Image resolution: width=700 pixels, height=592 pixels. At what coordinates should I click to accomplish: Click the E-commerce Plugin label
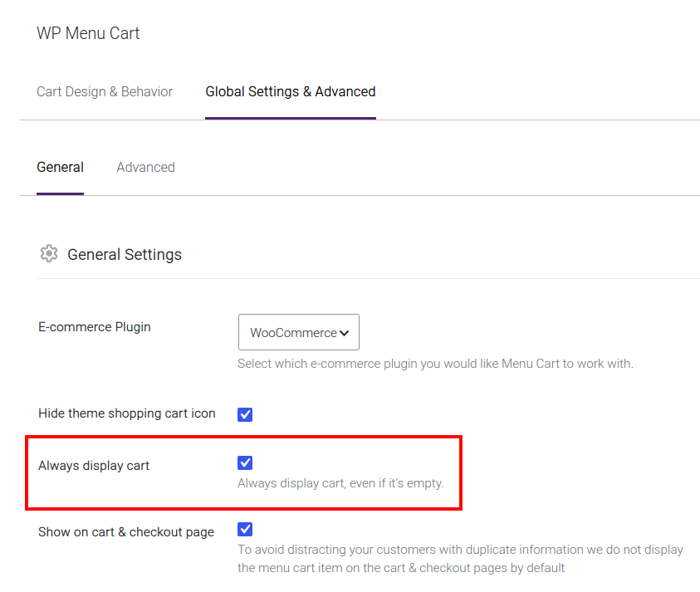[x=95, y=327]
